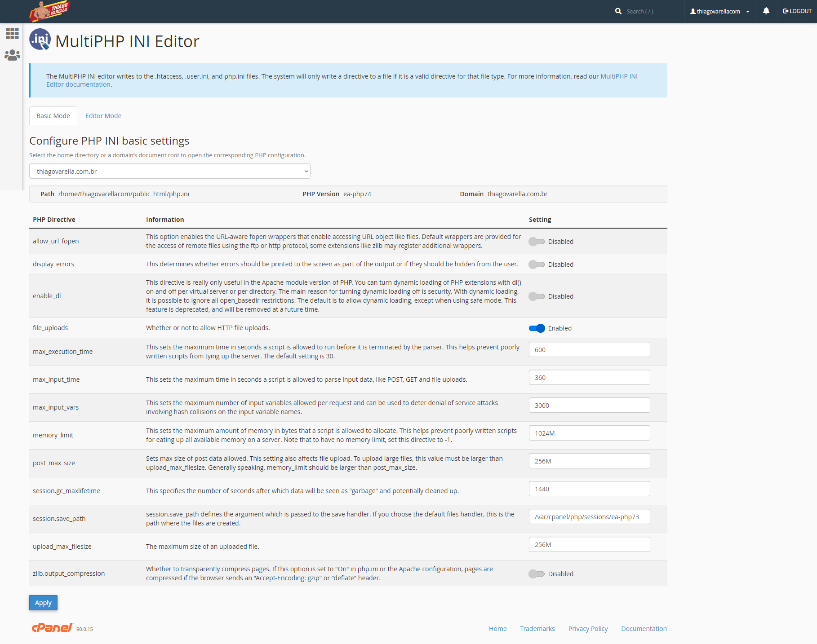Focus the top Search field

pos(651,11)
